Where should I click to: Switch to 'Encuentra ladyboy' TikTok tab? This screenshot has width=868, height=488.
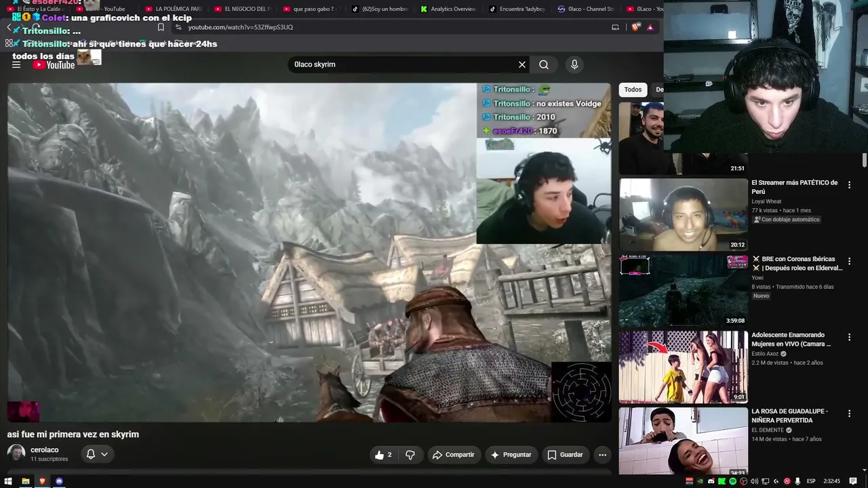[x=517, y=9]
